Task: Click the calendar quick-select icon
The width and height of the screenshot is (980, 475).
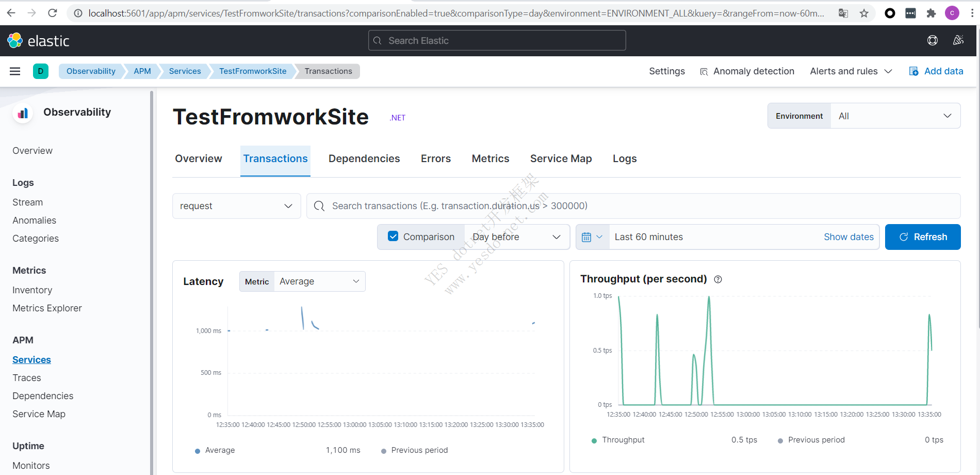Action: 592,237
